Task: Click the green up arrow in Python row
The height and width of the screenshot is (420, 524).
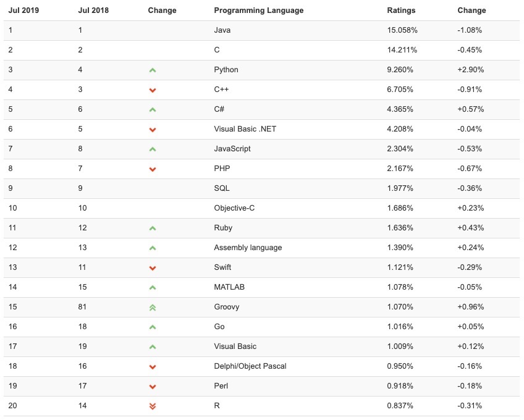Action: 153,70
